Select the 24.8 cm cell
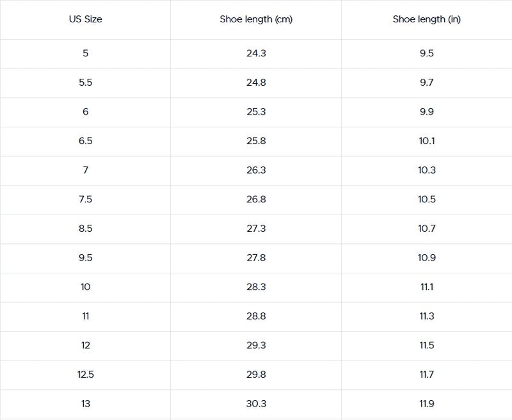The height and width of the screenshot is (420, 512). [x=256, y=83]
